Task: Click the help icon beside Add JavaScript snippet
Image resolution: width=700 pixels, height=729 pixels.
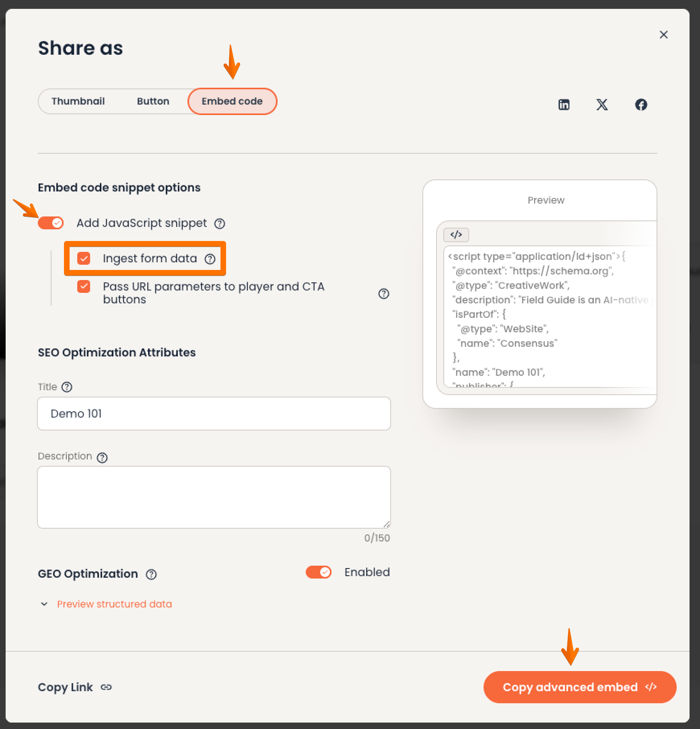Action: (x=220, y=223)
